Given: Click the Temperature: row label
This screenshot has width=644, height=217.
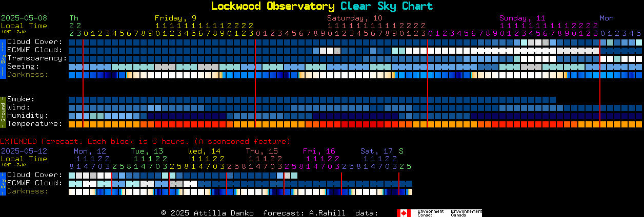Looking at the screenshot, I should click(x=34, y=123).
